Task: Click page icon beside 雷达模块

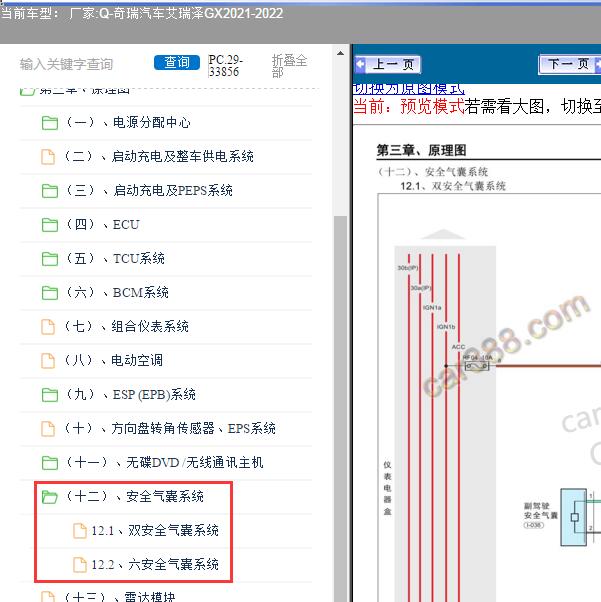Action: click(48, 597)
